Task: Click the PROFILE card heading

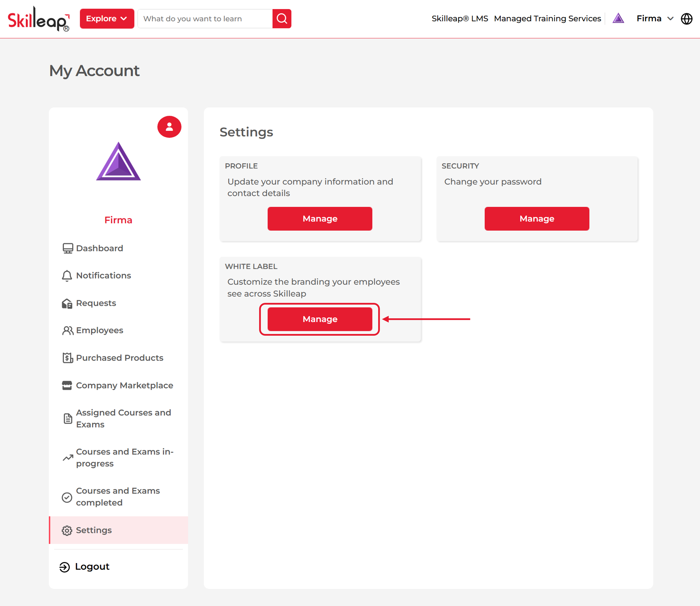Action: pos(241,166)
